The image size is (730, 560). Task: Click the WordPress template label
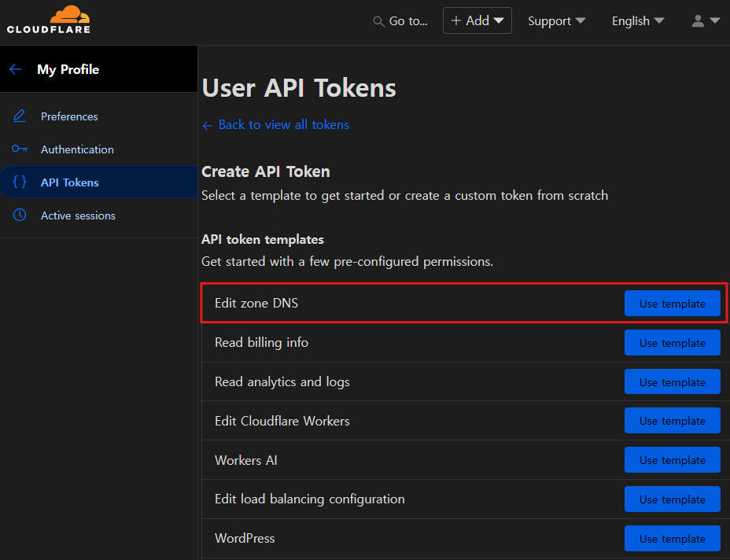245,538
